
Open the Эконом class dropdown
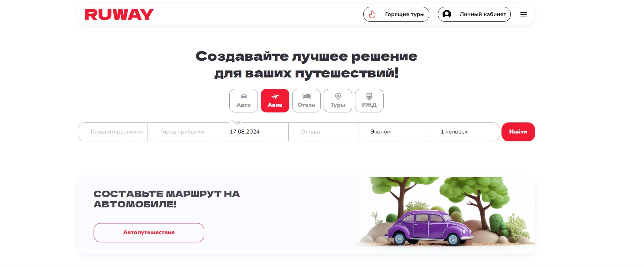pyautogui.click(x=394, y=132)
